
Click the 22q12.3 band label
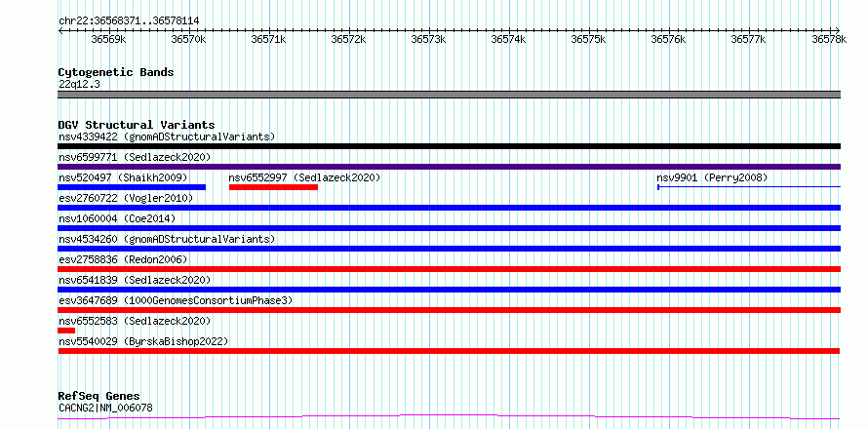[79, 85]
